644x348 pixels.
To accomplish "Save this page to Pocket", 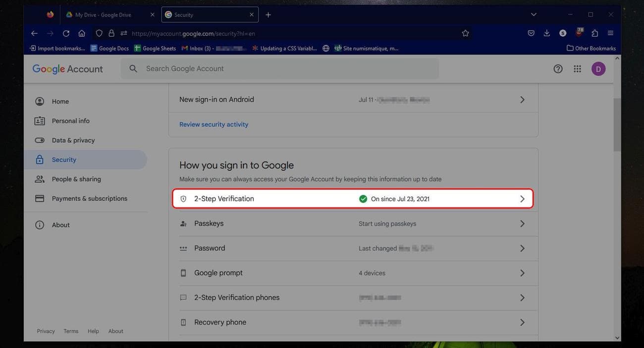I will click(x=531, y=33).
